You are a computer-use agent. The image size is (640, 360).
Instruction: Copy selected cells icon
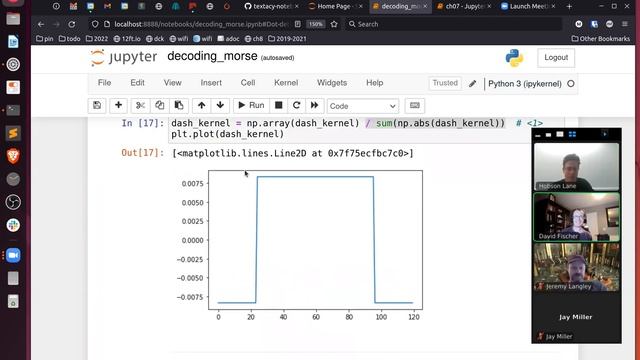160,105
